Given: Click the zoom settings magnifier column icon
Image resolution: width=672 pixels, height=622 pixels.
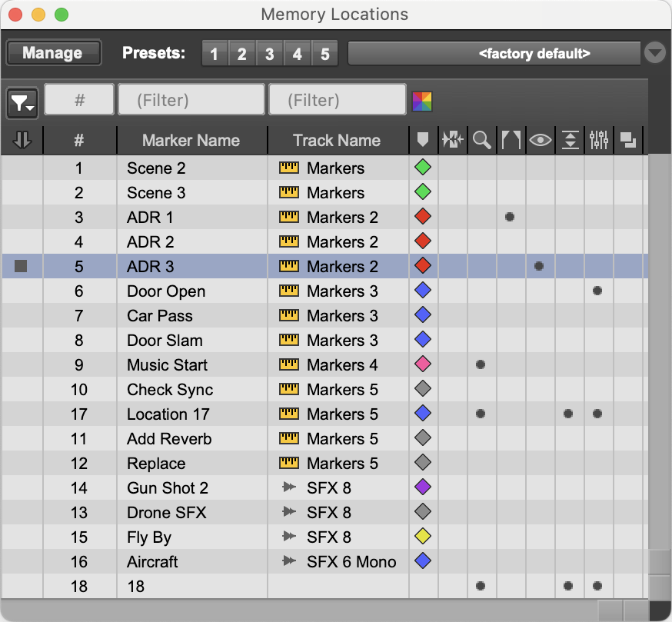Looking at the screenshot, I should pos(482,140).
